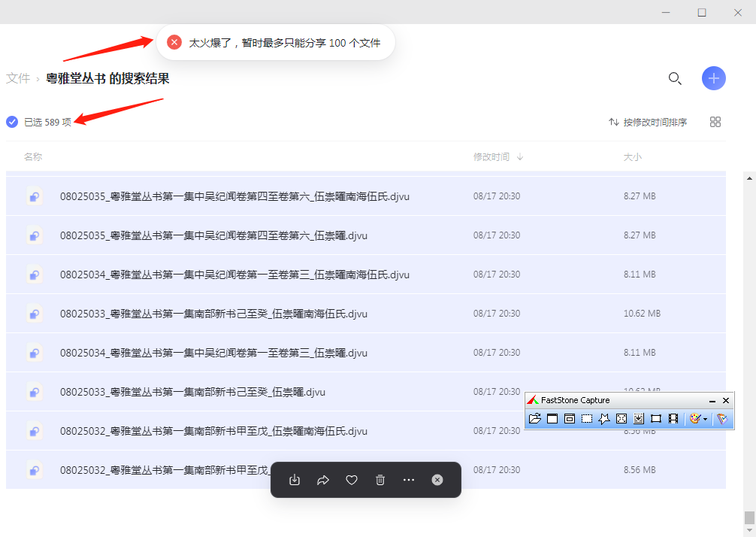756x537 pixels.
Task: Click the blue plus button
Action: click(x=713, y=78)
